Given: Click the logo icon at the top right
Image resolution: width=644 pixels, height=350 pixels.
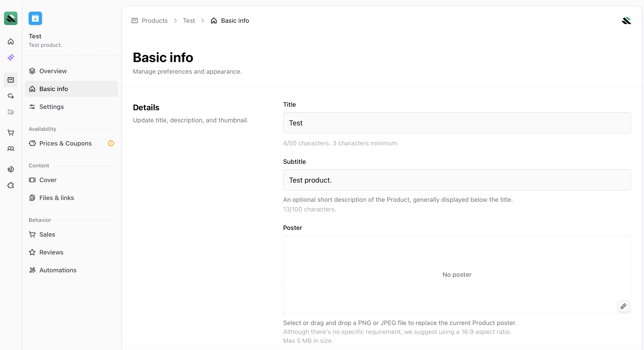Looking at the screenshot, I should (627, 21).
